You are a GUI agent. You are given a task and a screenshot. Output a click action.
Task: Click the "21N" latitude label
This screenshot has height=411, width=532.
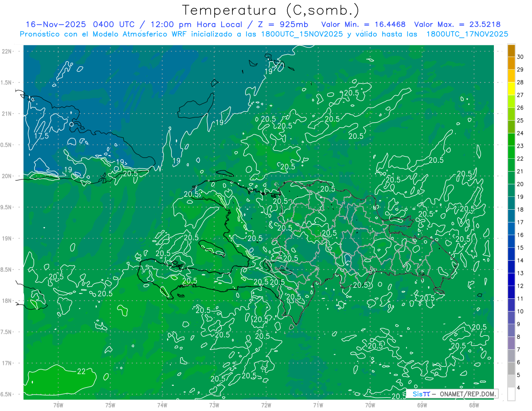[7, 114]
